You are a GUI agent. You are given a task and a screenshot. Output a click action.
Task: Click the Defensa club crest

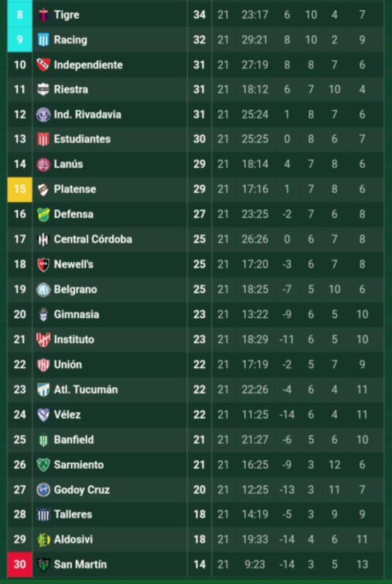coord(43,214)
